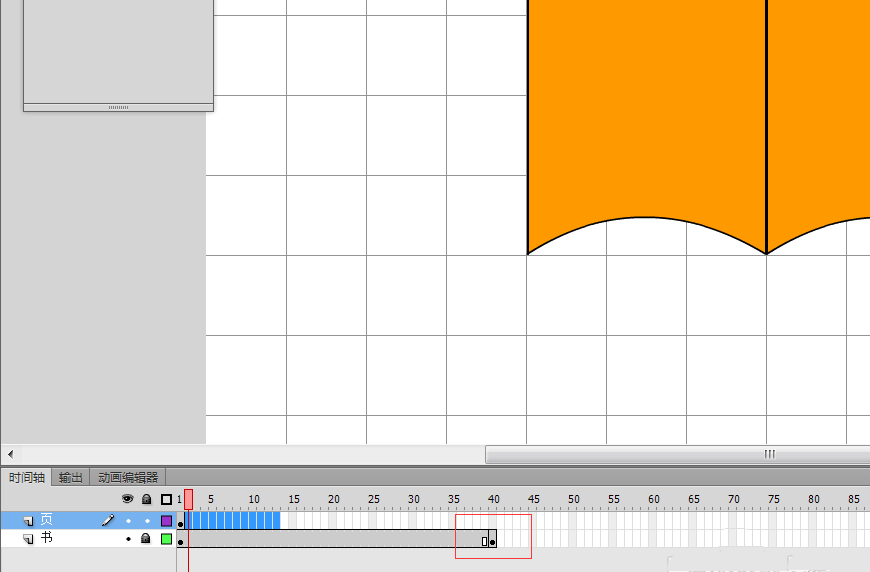Click frame number 25 on the timeline ruler
The image size is (870, 572).
(373, 499)
